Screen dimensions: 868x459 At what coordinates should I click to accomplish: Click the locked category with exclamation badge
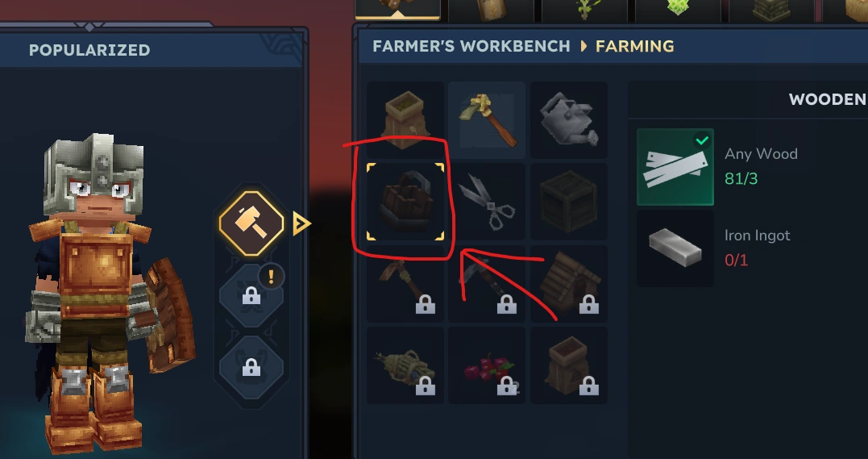(x=251, y=295)
